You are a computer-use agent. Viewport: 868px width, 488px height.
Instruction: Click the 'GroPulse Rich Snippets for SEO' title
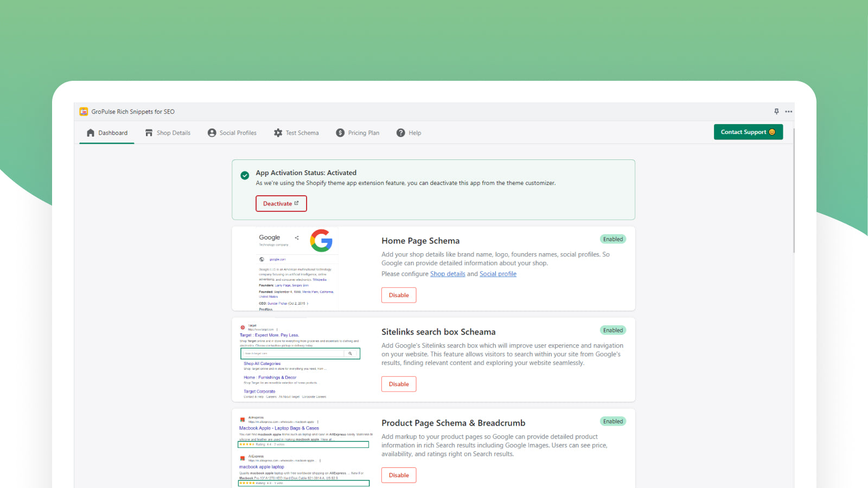(133, 112)
